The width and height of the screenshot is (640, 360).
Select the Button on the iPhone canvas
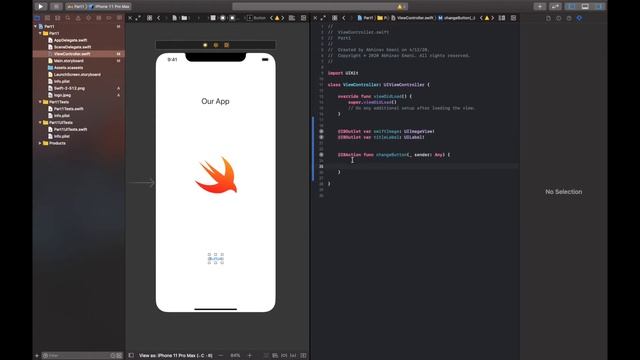216,259
